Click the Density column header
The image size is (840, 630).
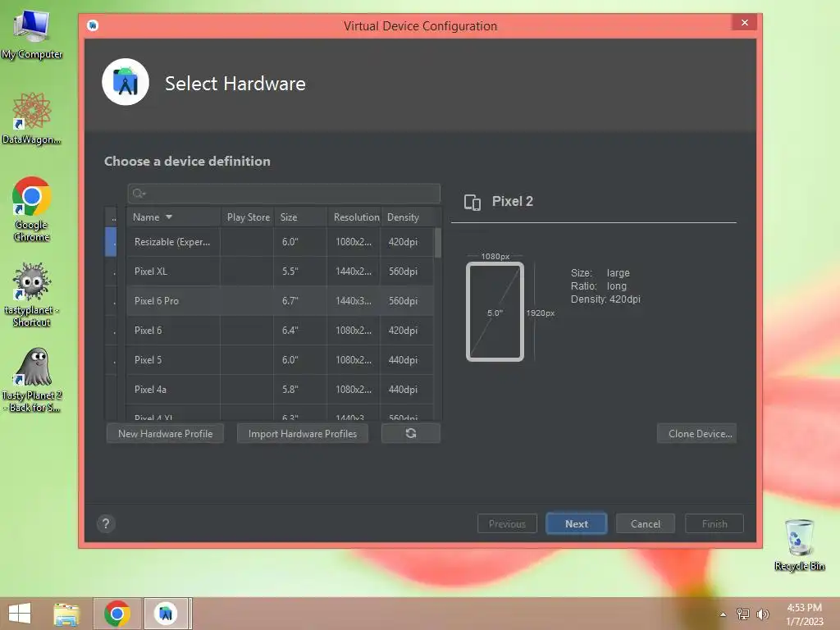408,217
